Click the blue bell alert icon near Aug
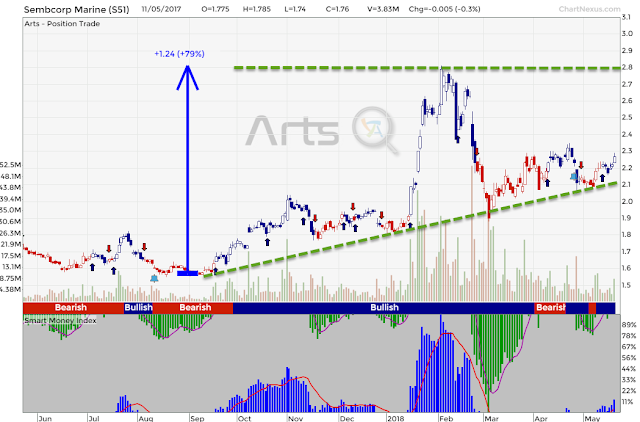This screenshot has height=422, width=640. click(x=154, y=278)
